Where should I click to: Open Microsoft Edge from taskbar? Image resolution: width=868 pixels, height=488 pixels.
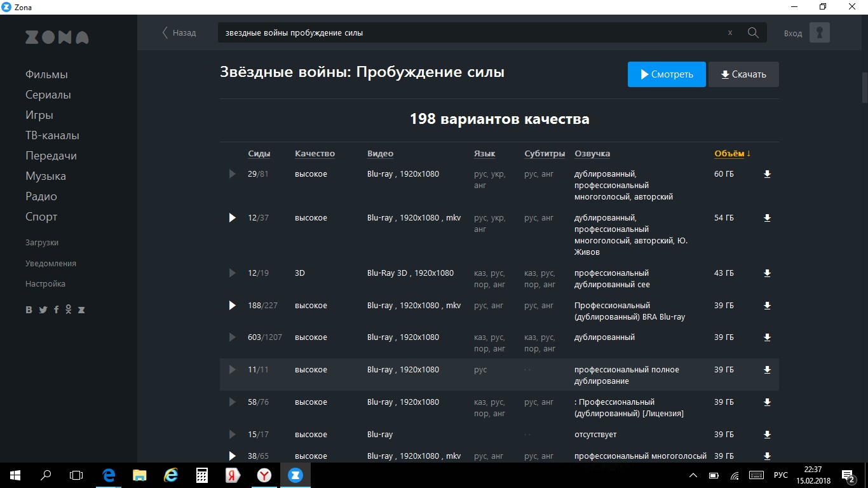(109, 475)
